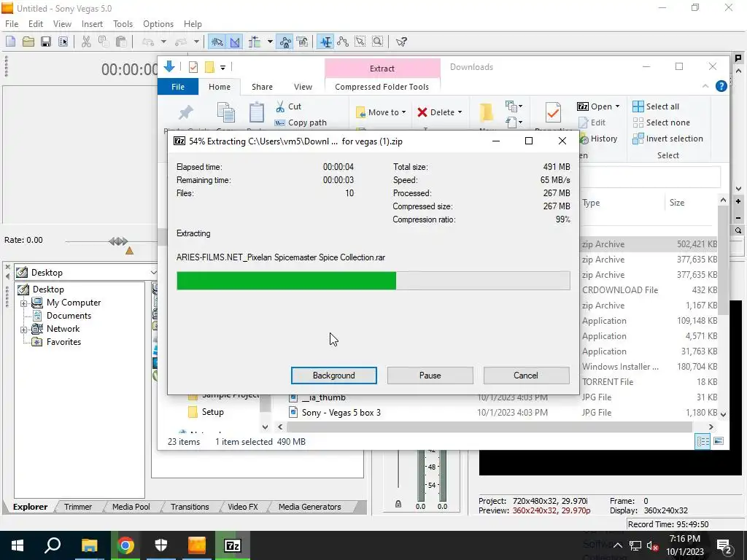Click the Copy icon in Vegas toolbar
This screenshot has height=560, width=747.
[104, 42]
